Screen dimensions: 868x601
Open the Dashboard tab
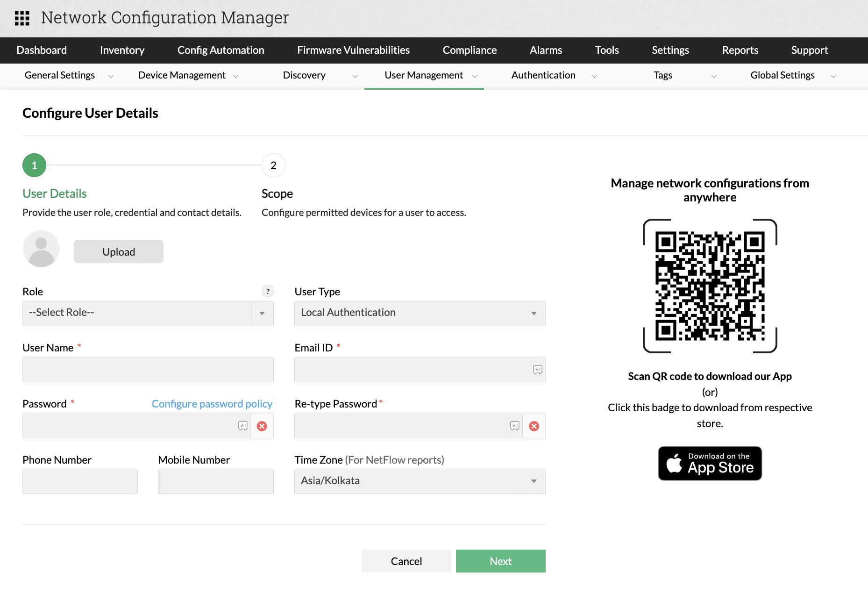[x=42, y=50]
